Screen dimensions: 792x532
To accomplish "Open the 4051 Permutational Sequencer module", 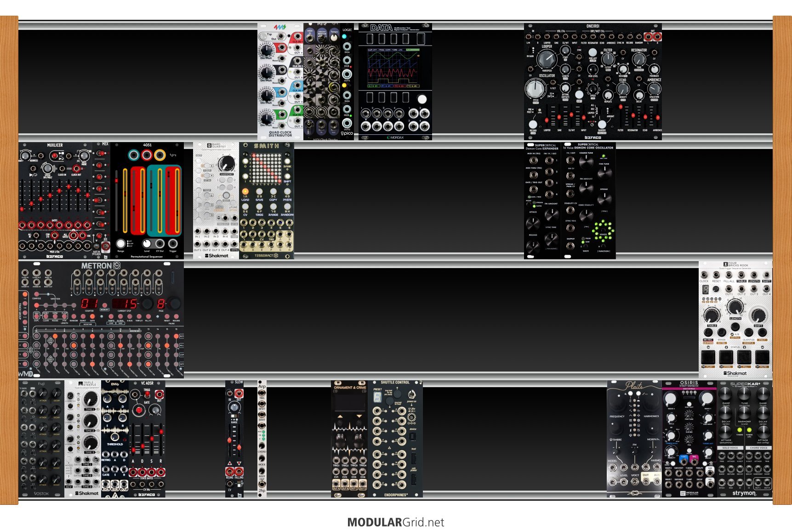I will coord(147,200).
